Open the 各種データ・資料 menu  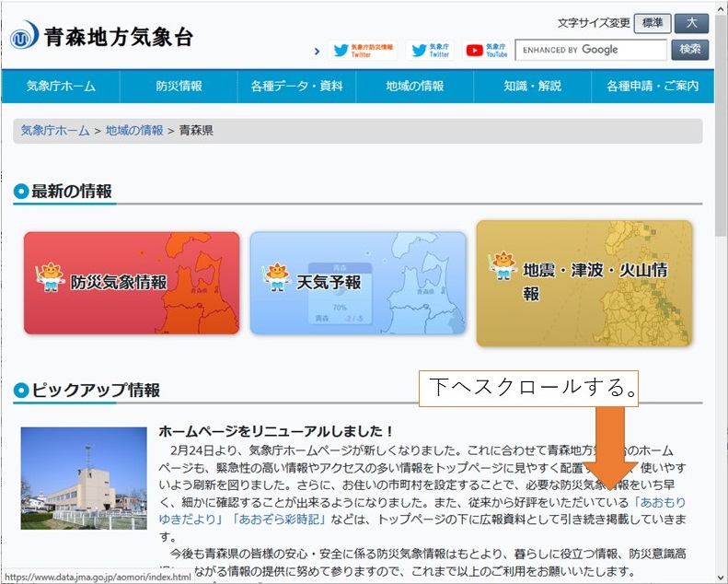click(x=296, y=86)
